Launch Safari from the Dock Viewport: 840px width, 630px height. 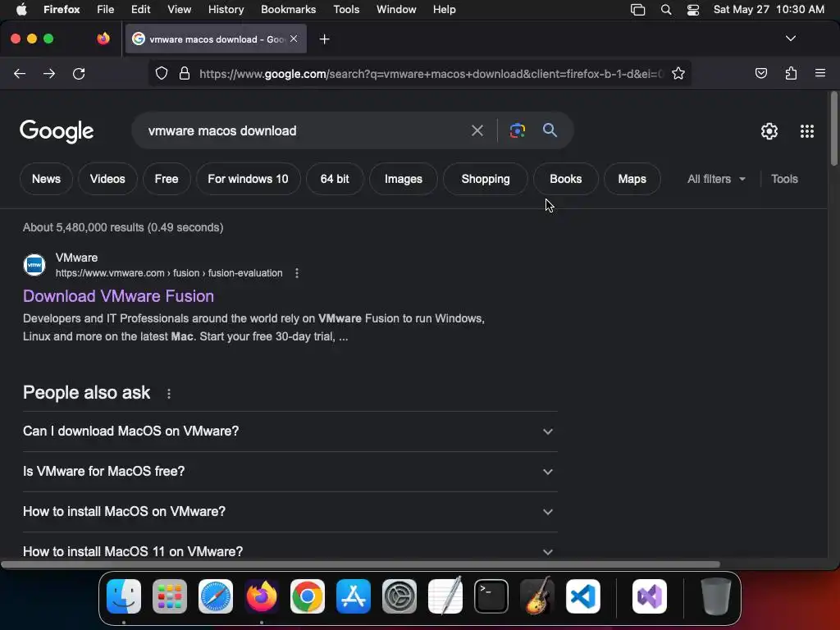[216, 596]
